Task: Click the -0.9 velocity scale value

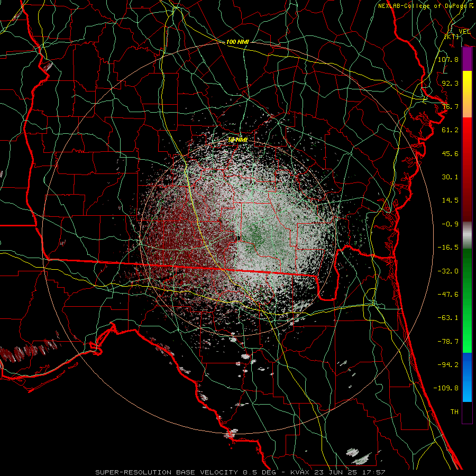Action: click(x=450, y=224)
